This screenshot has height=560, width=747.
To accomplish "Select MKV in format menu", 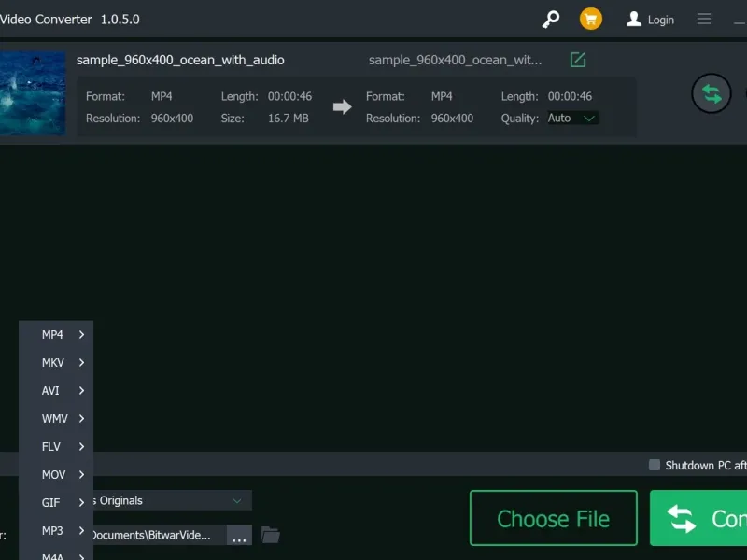I will [56, 363].
